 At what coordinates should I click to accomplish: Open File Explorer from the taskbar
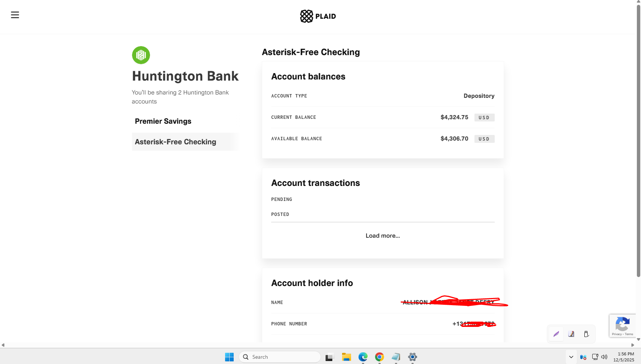click(346, 357)
